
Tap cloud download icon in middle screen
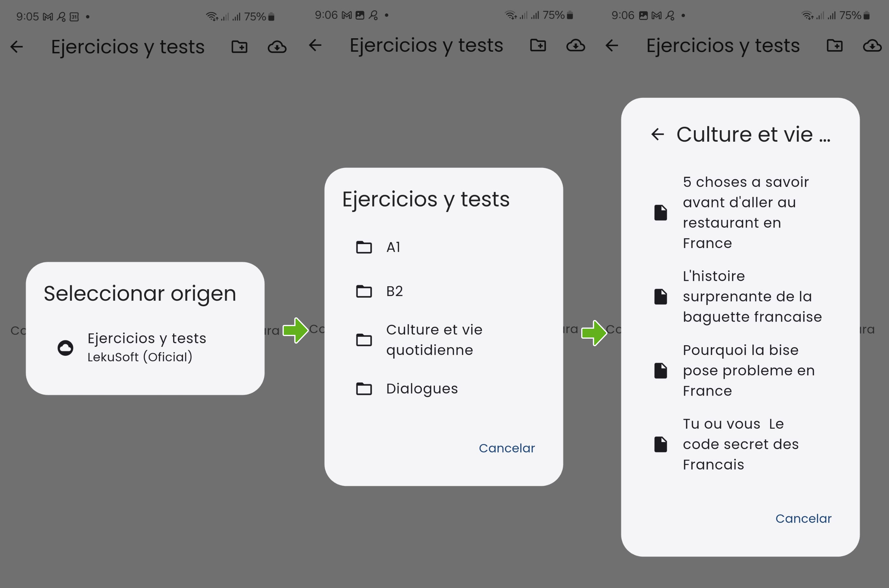576,45
